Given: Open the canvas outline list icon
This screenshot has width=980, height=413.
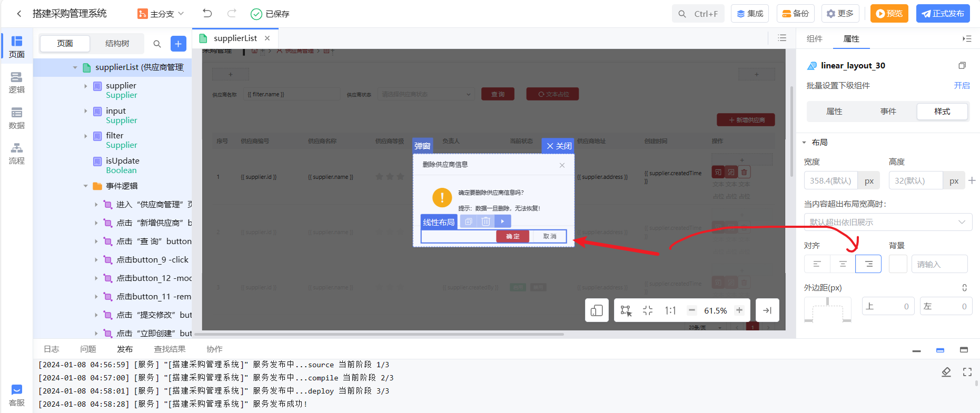Looking at the screenshot, I should 782,38.
